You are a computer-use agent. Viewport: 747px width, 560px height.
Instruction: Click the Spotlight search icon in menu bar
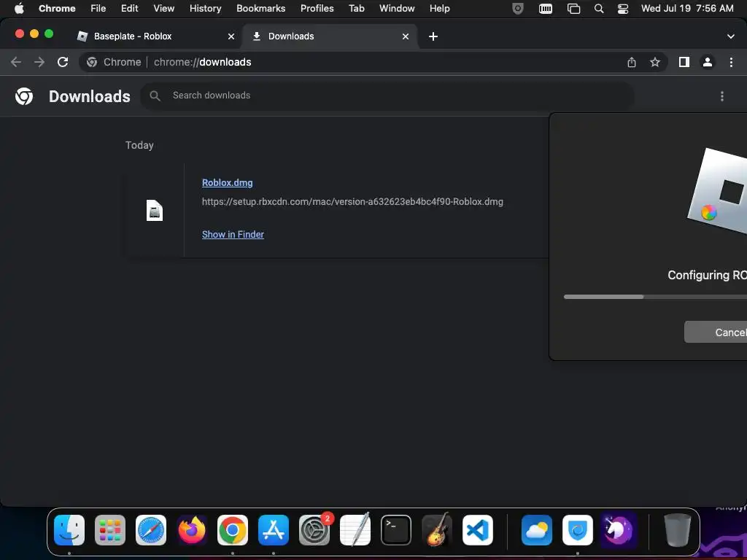(600, 9)
